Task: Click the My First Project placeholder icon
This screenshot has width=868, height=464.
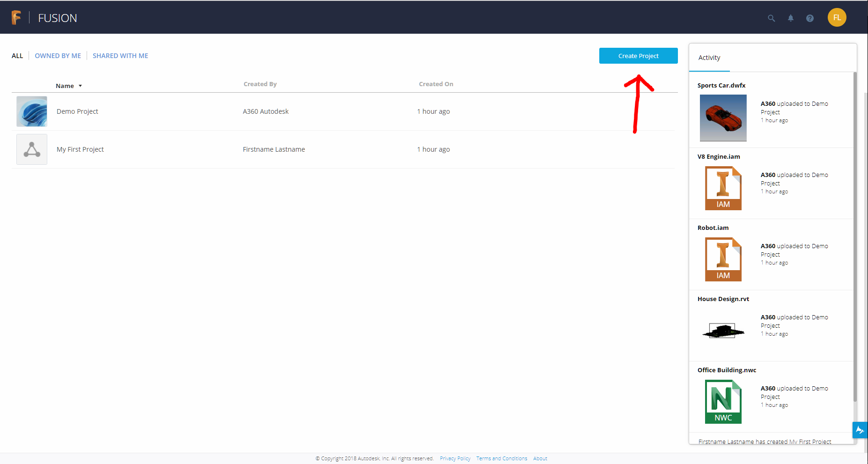Action: coord(32,149)
